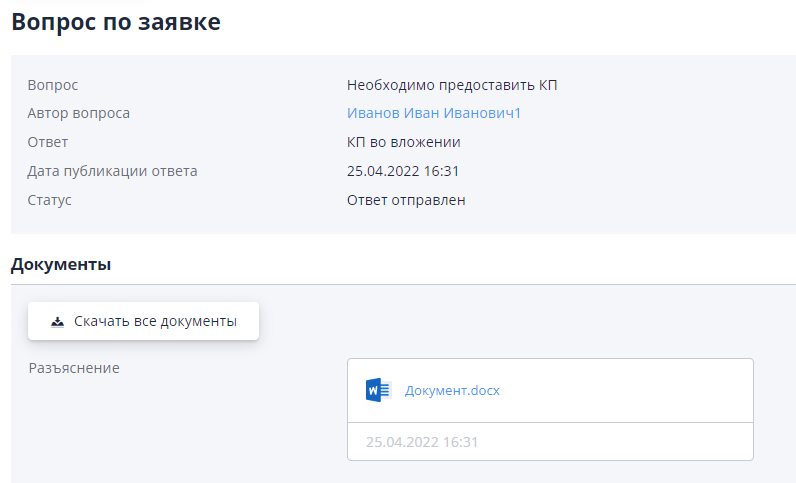Select the answer text "КП во вложении"

[403, 142]
